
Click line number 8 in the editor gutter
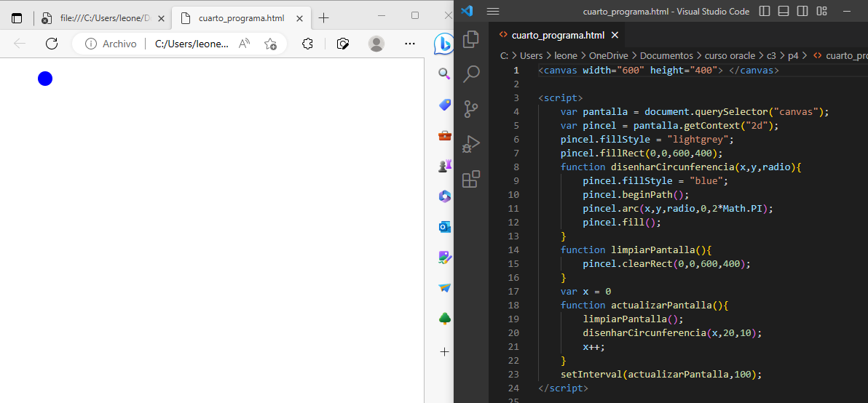516,167
